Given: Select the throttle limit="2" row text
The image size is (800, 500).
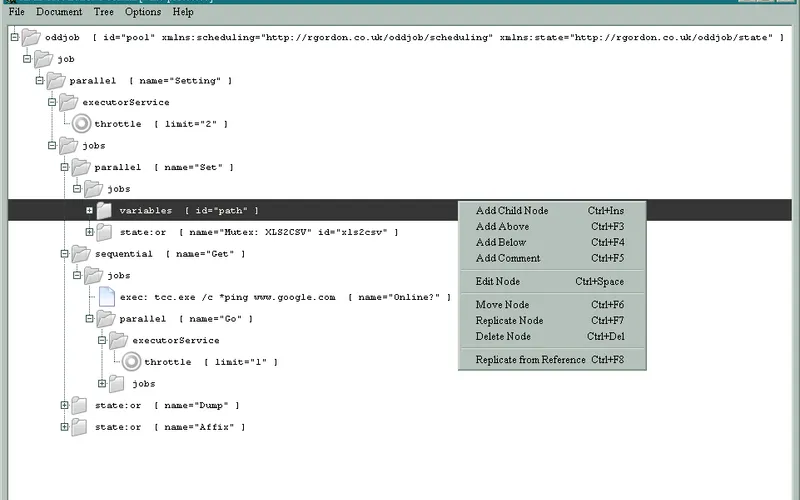Looking at the screenshot, I should pos(161,124).
